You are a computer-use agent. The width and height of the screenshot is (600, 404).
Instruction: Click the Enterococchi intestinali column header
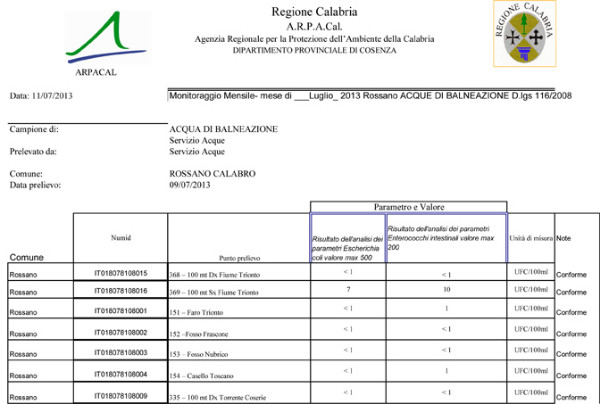pyautogui.click(x=446, y=239)
